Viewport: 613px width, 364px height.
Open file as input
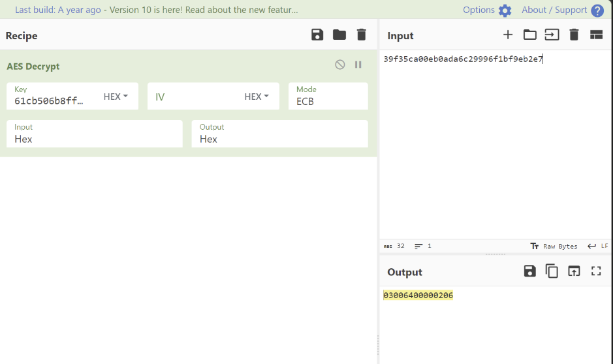coord(552,35)
